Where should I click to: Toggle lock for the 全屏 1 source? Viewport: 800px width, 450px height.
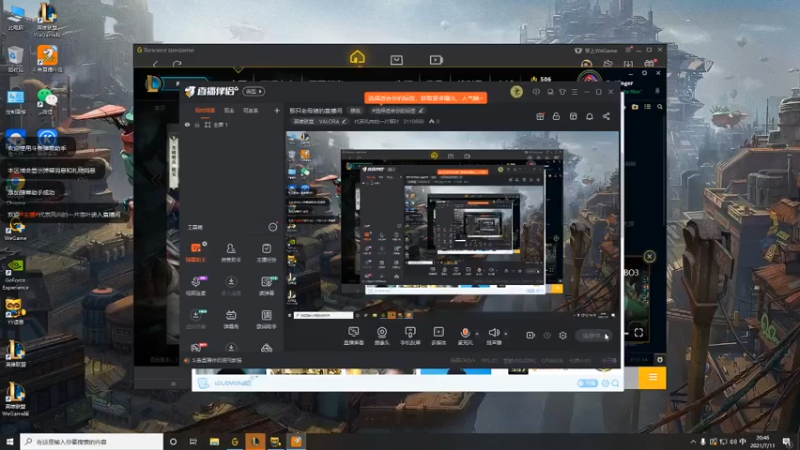pos(197,124)
